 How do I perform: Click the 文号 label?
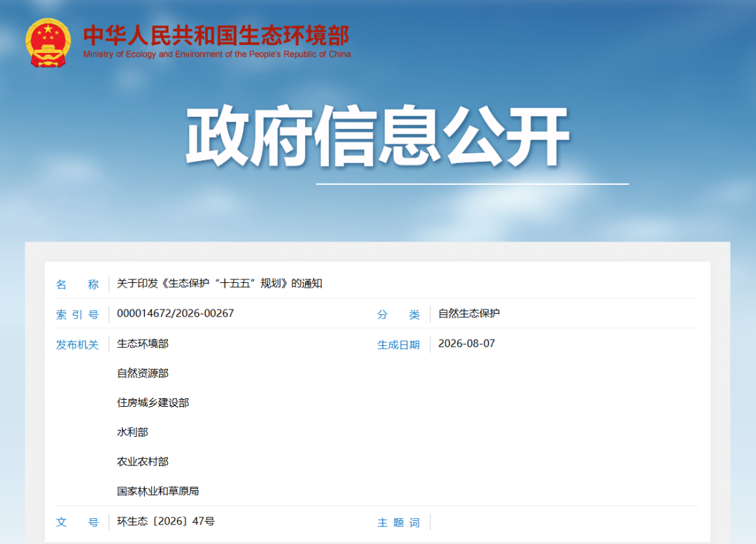(x=77, y=522)
